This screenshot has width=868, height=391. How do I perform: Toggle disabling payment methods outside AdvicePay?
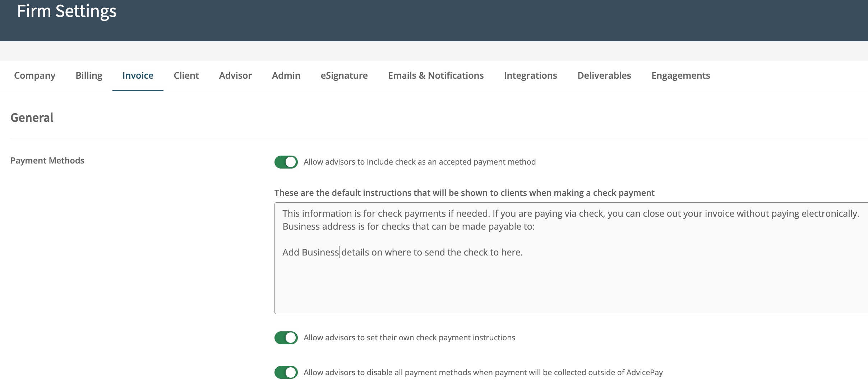tap(286, 372)
